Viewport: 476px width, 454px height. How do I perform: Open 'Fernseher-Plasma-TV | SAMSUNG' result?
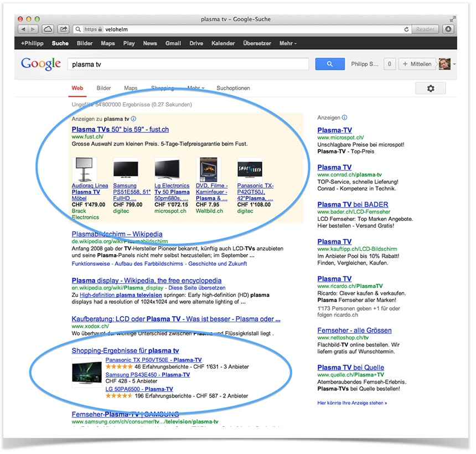[126, 414]
